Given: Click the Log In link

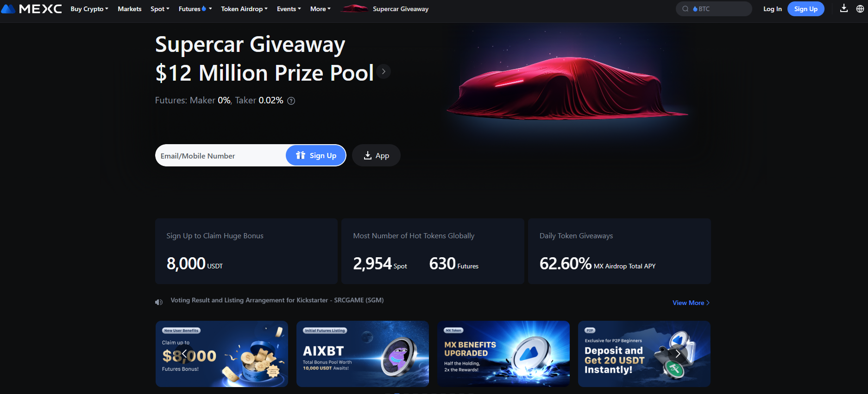Looking at the screenshot, I should tap(772, 9).
